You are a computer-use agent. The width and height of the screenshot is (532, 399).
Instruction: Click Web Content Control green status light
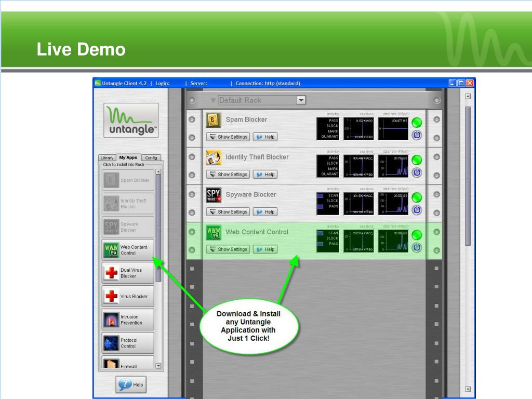click(x=417, y=235)
